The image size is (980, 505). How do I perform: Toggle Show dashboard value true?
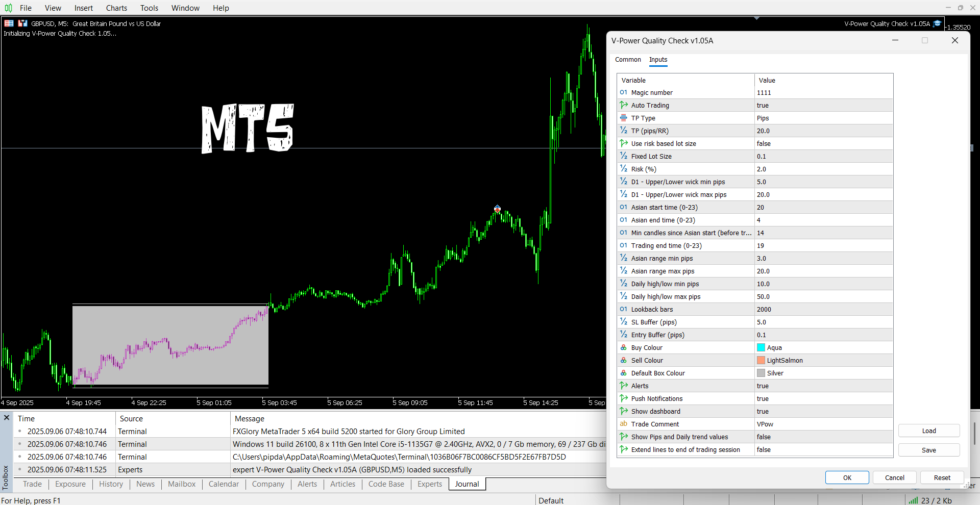(824, 411)
